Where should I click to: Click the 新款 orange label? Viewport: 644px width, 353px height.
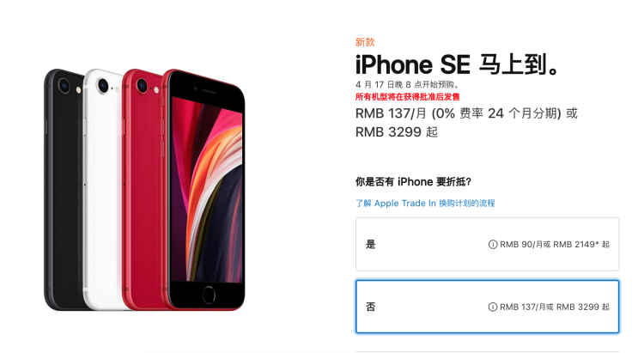point(365,42)
